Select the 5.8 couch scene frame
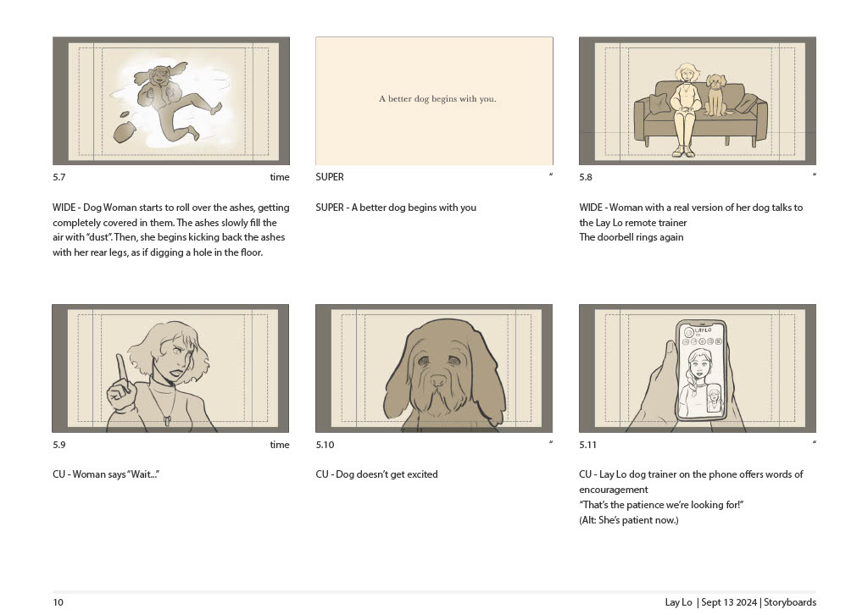The image size is (868, 615). click(x=698, y=101)
